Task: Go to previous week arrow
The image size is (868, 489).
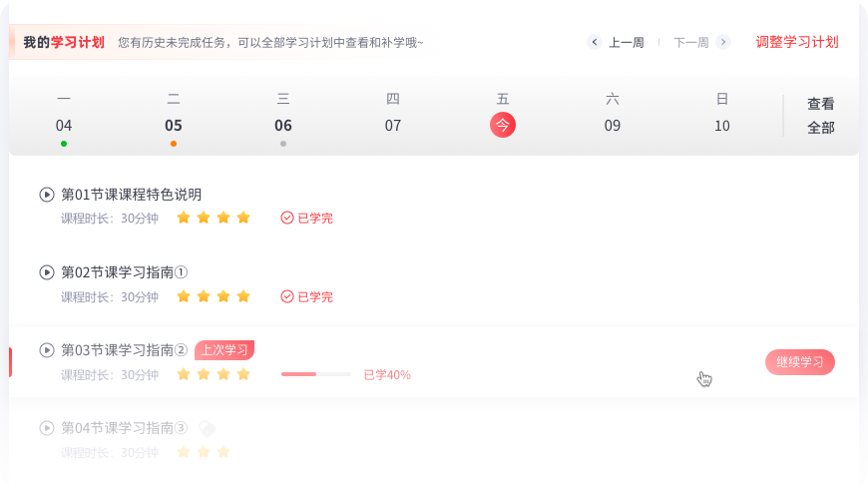Action: [x=595, y=42]
